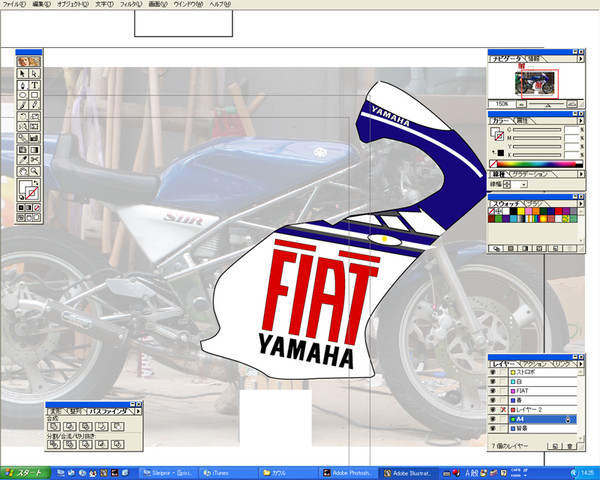Click the Navigator zoom slider

click(x=546, y=104)
